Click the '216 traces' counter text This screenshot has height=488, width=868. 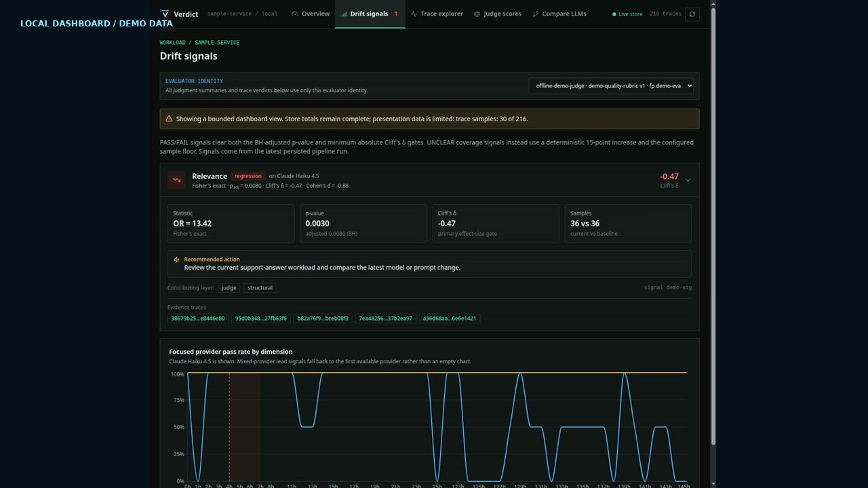[665, 14]
